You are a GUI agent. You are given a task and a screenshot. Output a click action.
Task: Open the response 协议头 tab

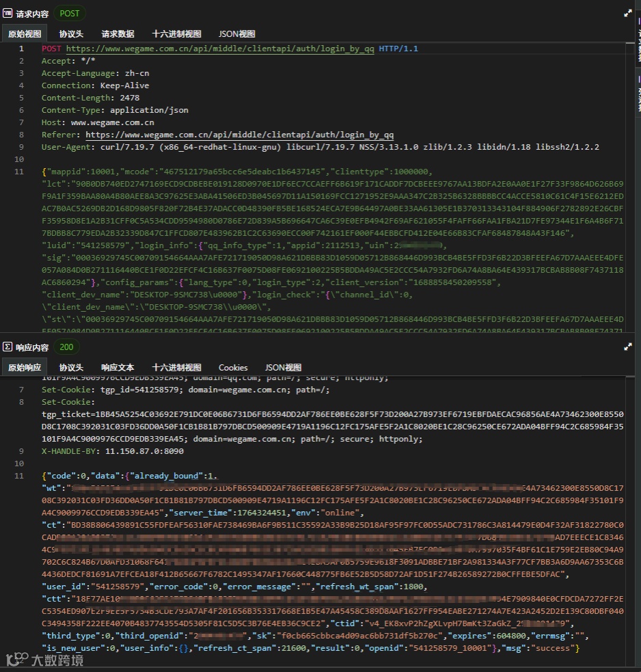(x=71, y=367)
